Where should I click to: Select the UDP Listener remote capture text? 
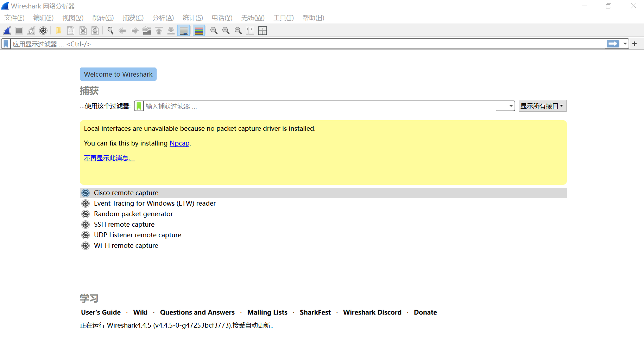pyautogui.click(x=138, y=235)
